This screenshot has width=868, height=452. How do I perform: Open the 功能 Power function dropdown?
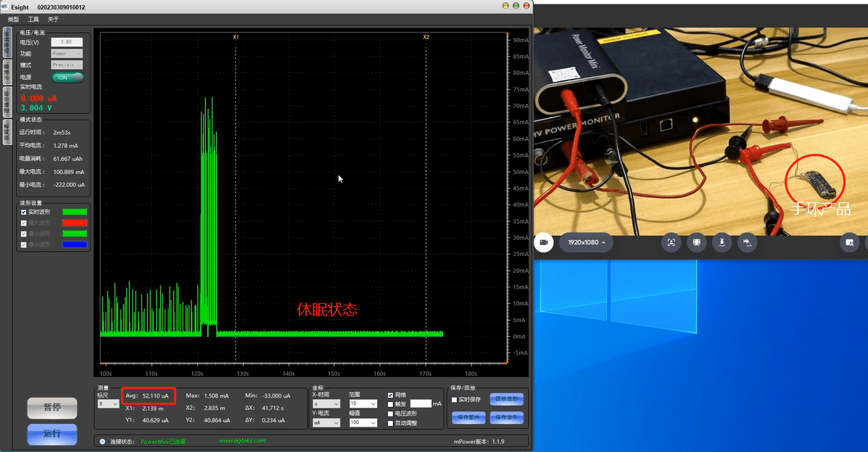click(x=67, y=53)
